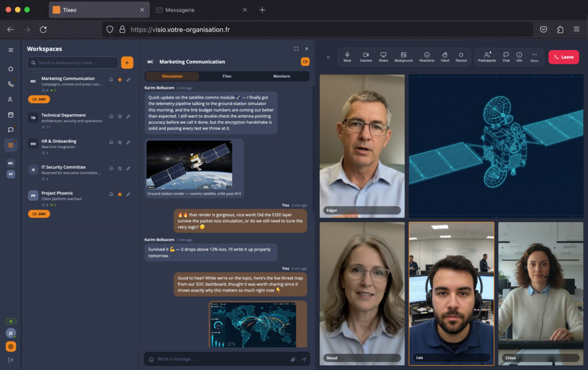The width and height of the screenshot is (588, 370).
Task: Switch to the Discussion tab
Action: click(172, 76)
